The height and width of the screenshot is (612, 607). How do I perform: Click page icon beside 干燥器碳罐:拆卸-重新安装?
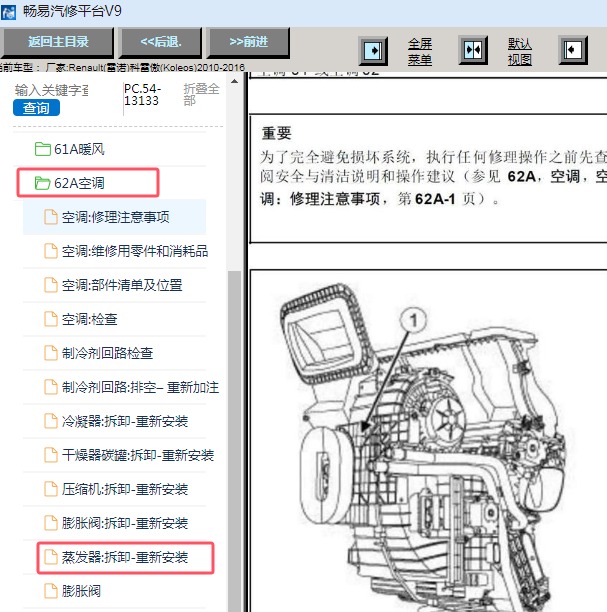tap(51, 455)
